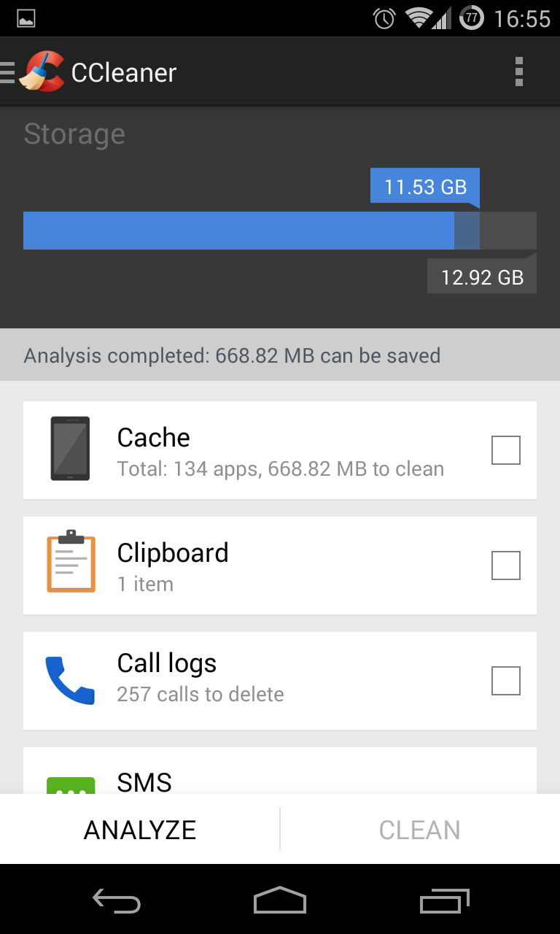Expand the Cache row details
Image resolution: width=560 pixels, height=934 pixels.
[x=280, y=450]
